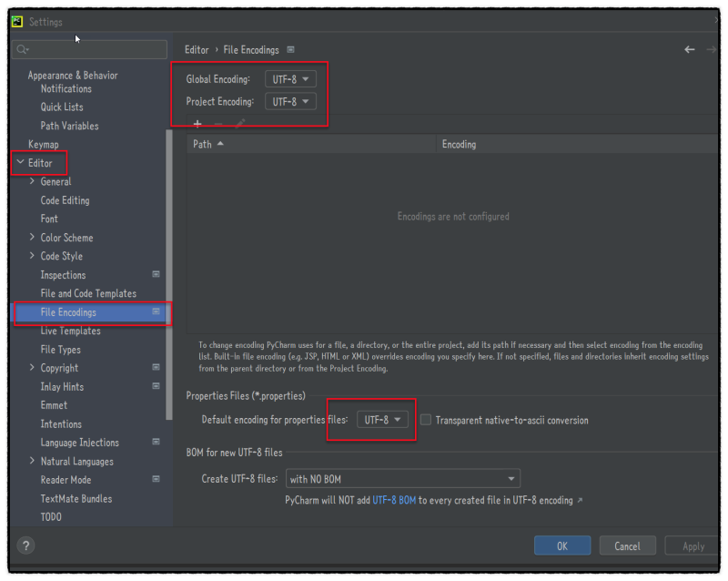Screen dimensions: 728x581
Task: Sort by the Path column header
Action: [x=311, y=144]
